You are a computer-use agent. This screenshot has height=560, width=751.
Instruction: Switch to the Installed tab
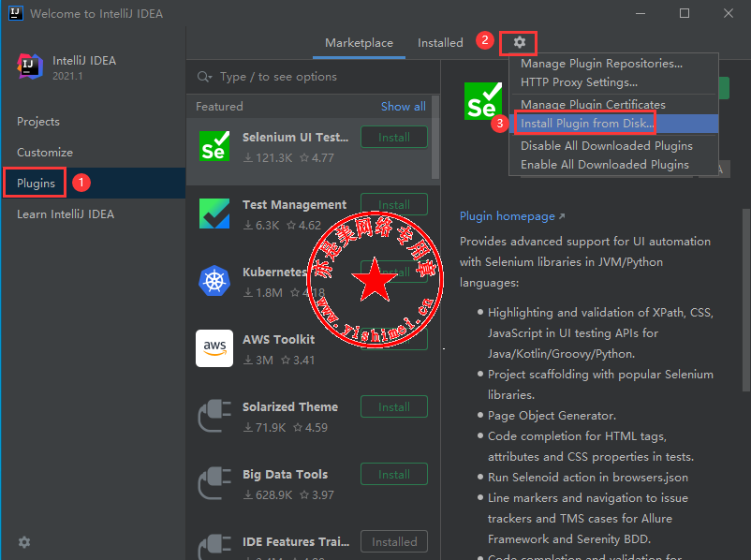tap(440, 43)
